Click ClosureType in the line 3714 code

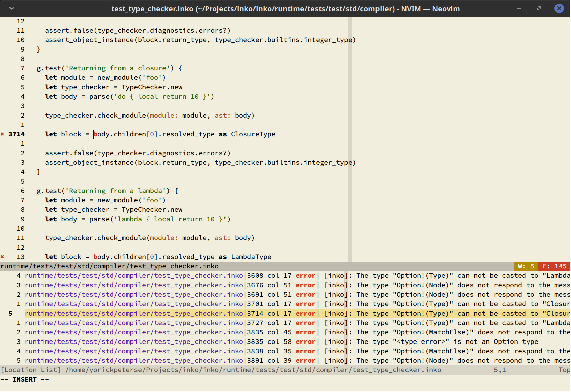coord(253,134)
